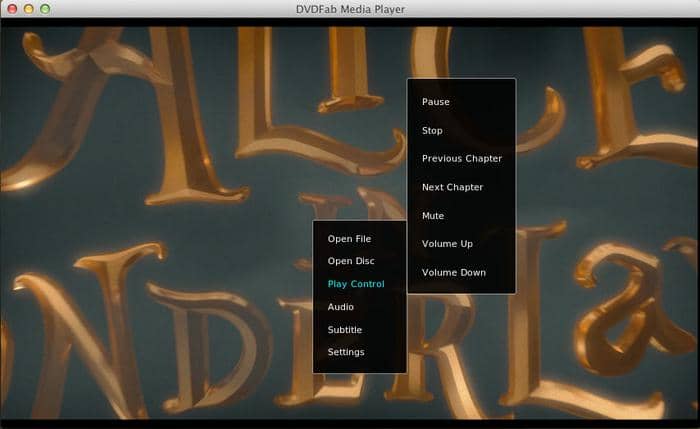
Task: Click Volume Up menu entry
Action: coord(447,244)
